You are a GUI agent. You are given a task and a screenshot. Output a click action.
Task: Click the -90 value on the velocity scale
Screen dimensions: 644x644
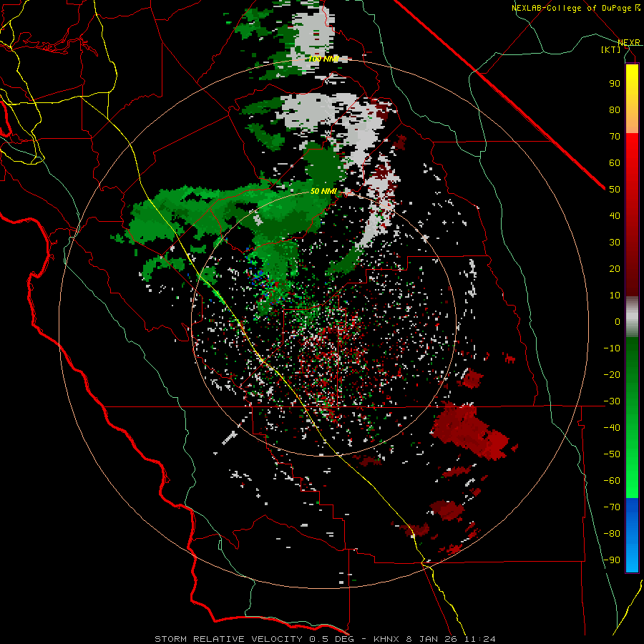pos(612,560)
